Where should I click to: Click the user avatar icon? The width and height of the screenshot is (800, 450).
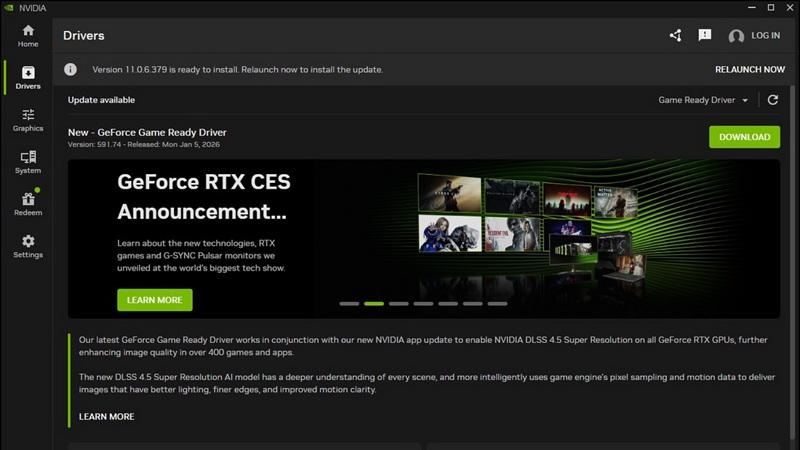click(x=736, y=36)
